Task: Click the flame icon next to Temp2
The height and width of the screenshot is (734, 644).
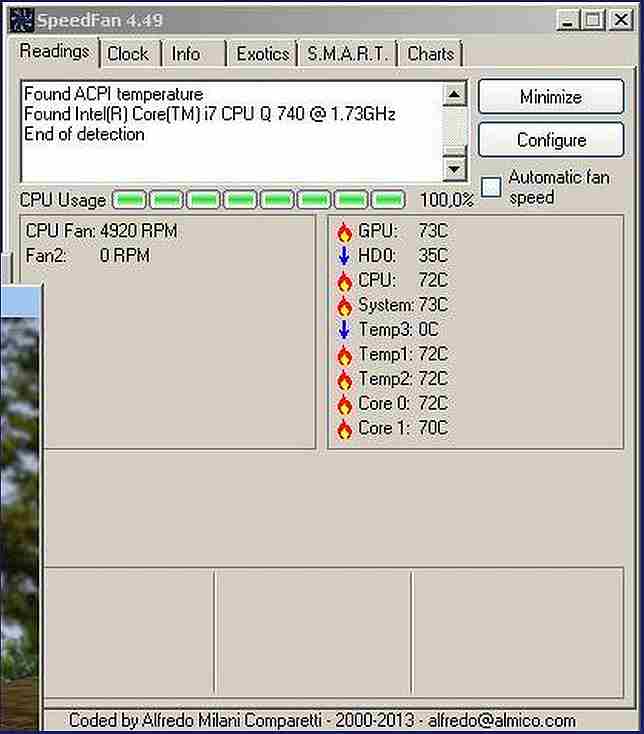Action: 344,379
